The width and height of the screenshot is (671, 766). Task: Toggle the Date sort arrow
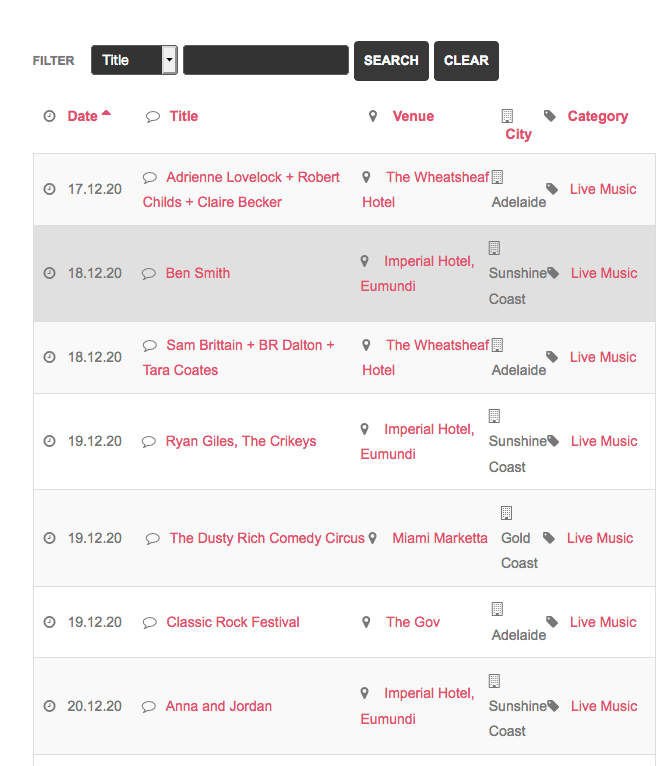click(106, 113)
